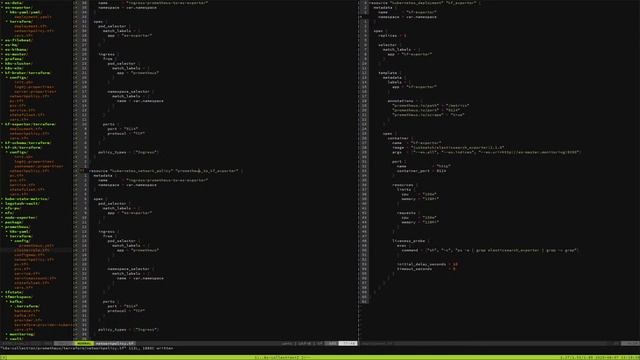This screenshot has height=360, width=640.
Task: Click the 'args' line with es-master URL
Action: pyautogui.click(x=486, y=152)
